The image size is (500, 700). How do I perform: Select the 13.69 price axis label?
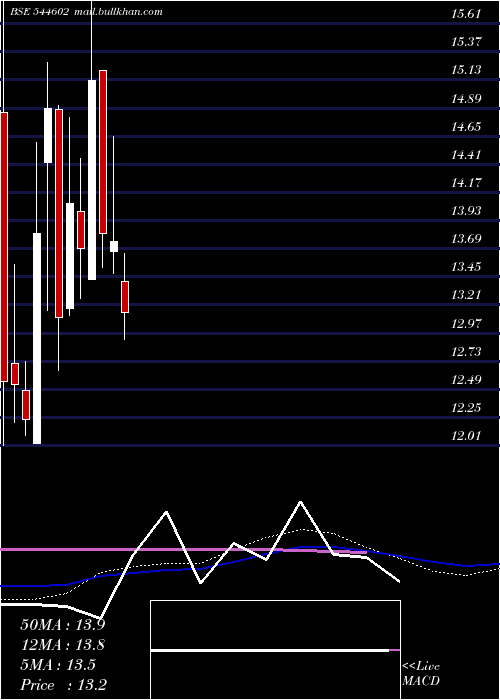click(466, 239)
